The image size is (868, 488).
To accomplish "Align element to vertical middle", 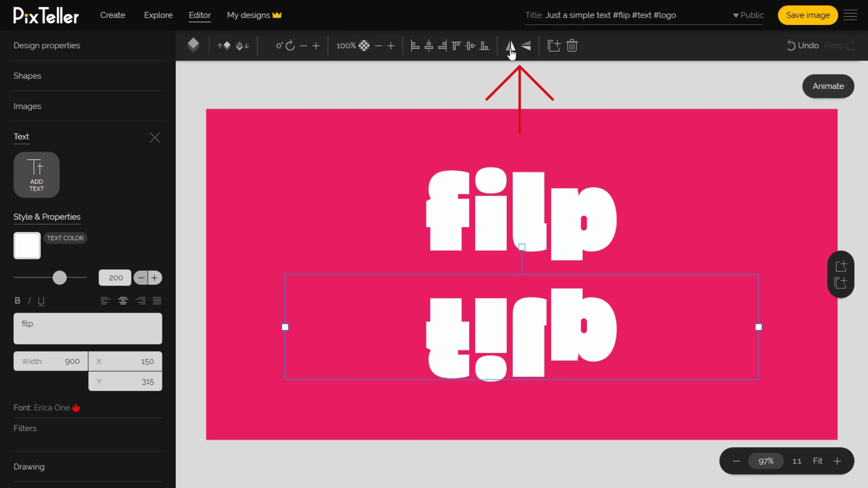I will (470, 46).
